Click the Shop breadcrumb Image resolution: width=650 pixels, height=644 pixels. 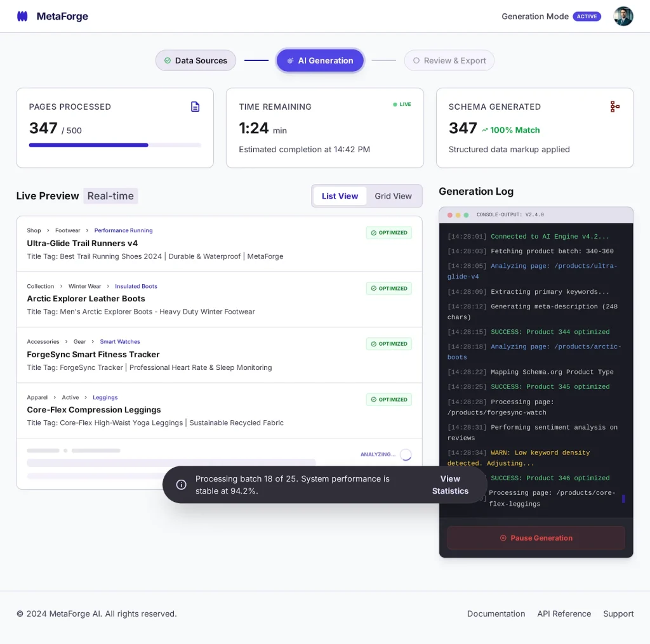tap(34, 230)
